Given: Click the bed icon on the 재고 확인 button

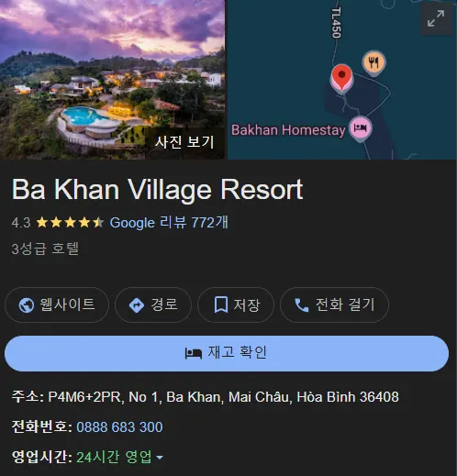Looking at the screenshot, I should click(x=194, y=353).
